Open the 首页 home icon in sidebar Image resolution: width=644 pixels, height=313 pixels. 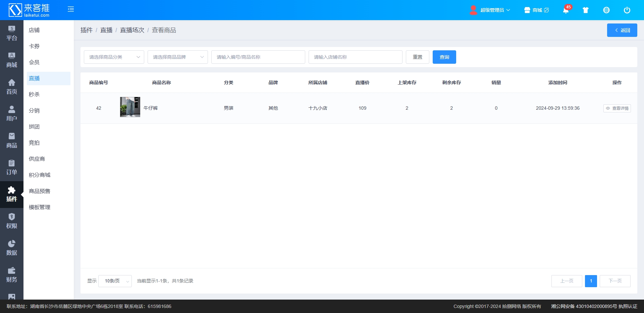coord(12,87)
